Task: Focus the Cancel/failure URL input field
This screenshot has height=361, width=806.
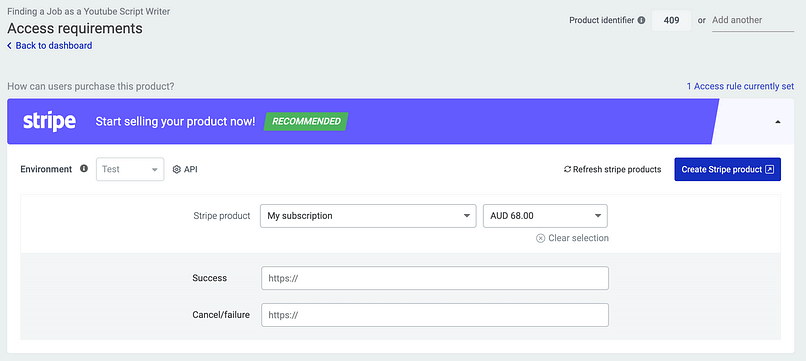Action: 435,315
